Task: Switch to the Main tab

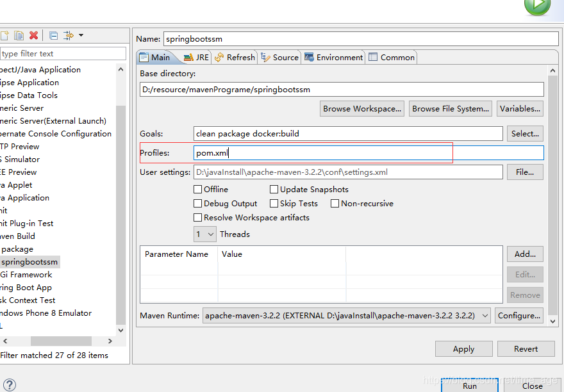Action: click(x=155, y=58)
